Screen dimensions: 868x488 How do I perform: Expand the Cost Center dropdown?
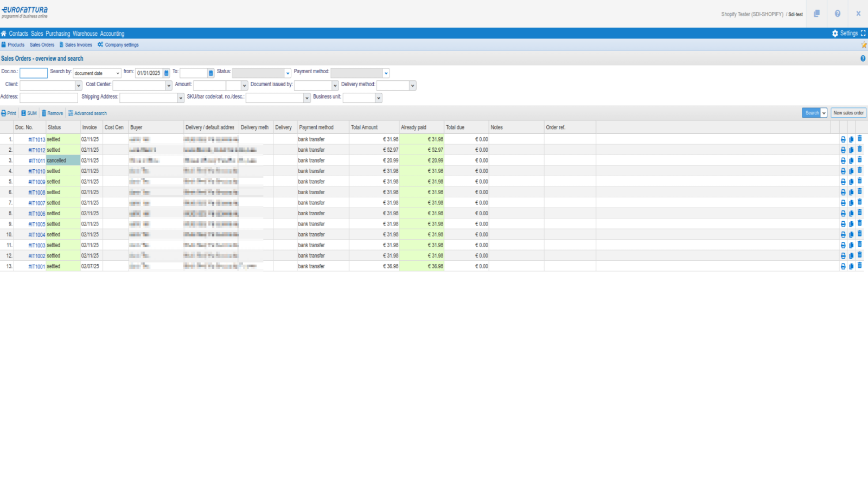169,86
